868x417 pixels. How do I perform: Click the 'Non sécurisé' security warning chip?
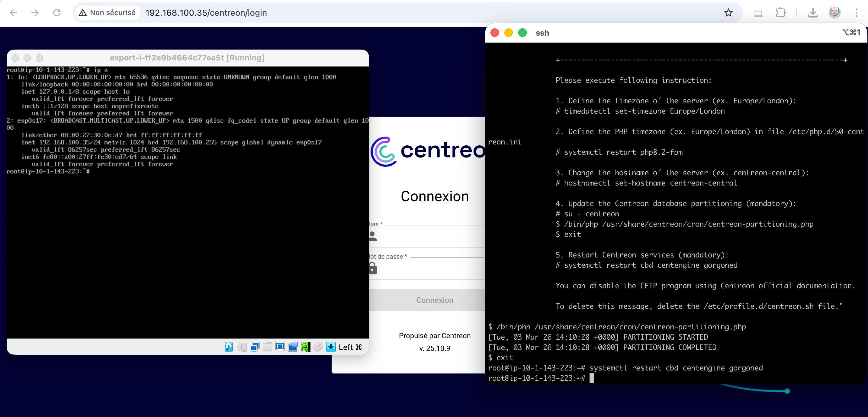pos(107,13)
